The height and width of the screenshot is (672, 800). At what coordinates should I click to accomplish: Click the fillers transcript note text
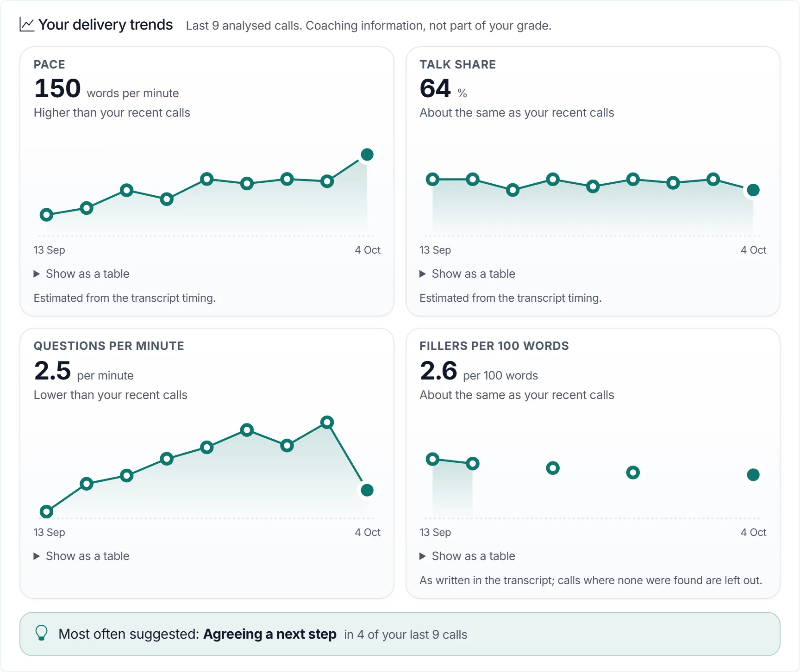point(591,580)
